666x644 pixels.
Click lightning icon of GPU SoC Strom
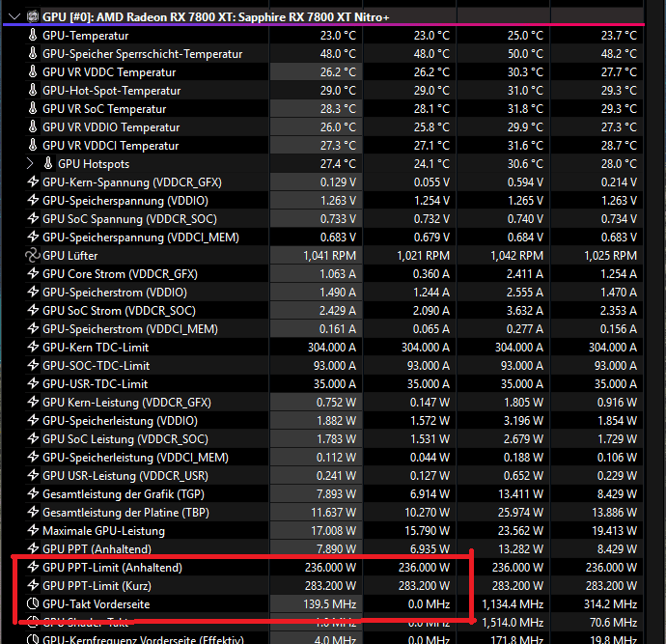coord(33,310)
